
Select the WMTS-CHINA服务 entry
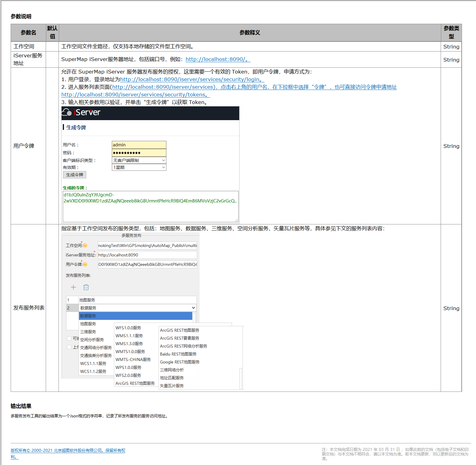tap(133, 359)
